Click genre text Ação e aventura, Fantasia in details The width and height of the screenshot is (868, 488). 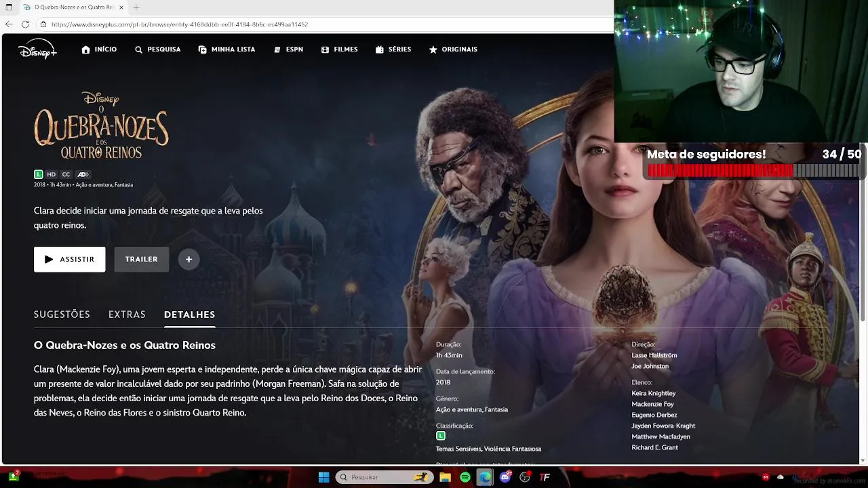coord(472,409)
